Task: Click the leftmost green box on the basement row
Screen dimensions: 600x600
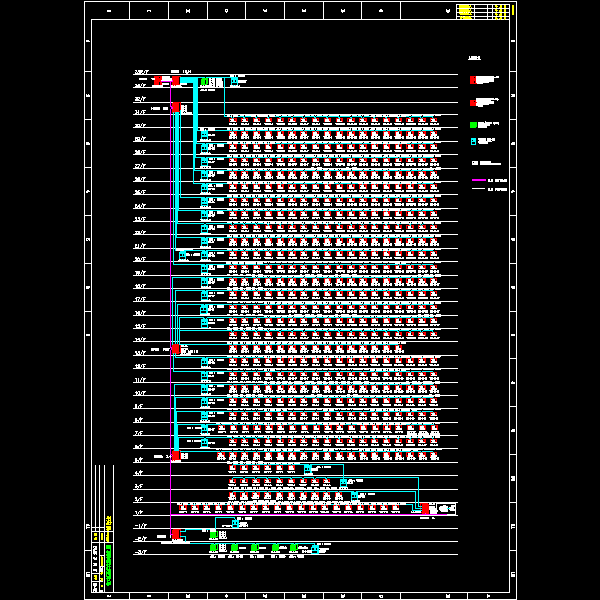Action: (x=212, y=548)
